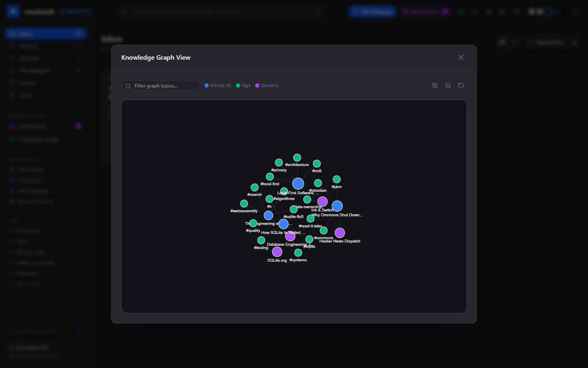
Task: Select the #omnivore tag node
Action: click(x=324, y=231)
